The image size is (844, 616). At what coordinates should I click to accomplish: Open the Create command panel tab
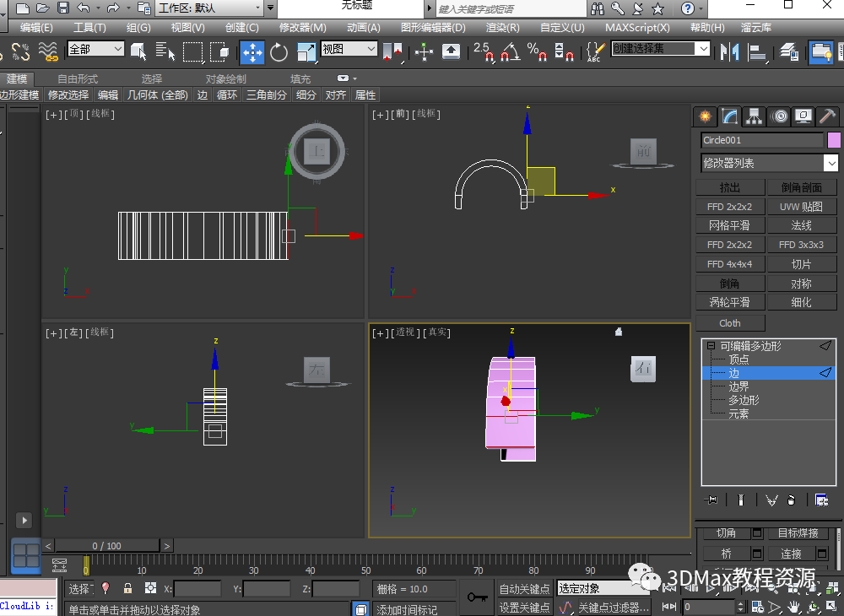705,116
